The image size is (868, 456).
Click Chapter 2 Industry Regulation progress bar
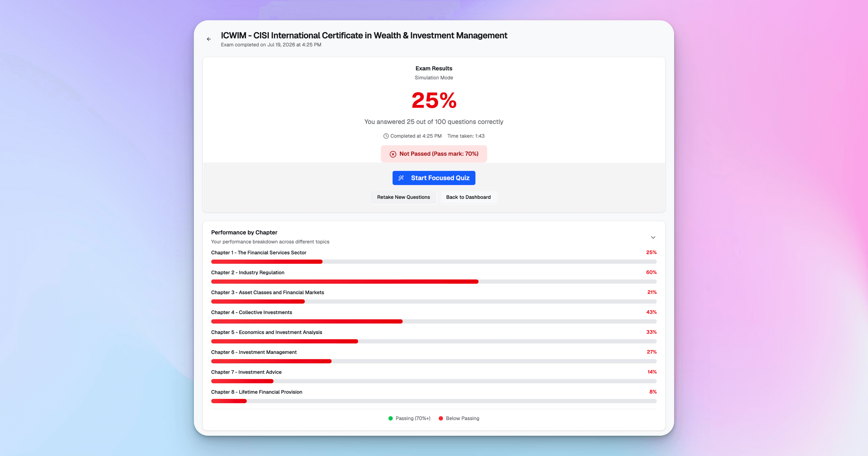[x=434, y=282]
